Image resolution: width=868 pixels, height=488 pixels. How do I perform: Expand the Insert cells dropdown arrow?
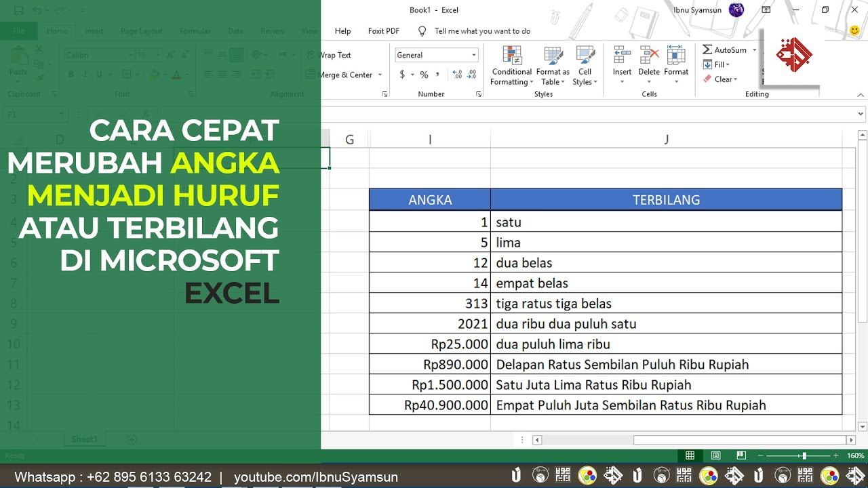pyautogui.click(x=622, y=82)
